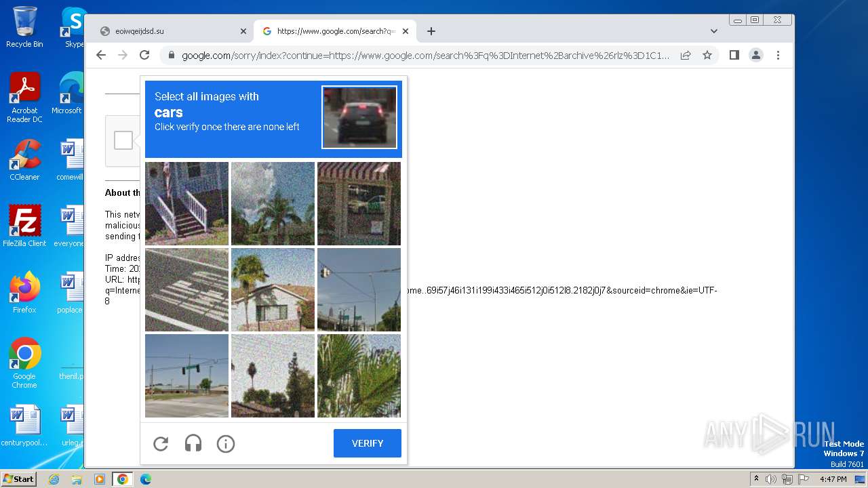Launch FileZilla Client from desktop

(24, 226)
